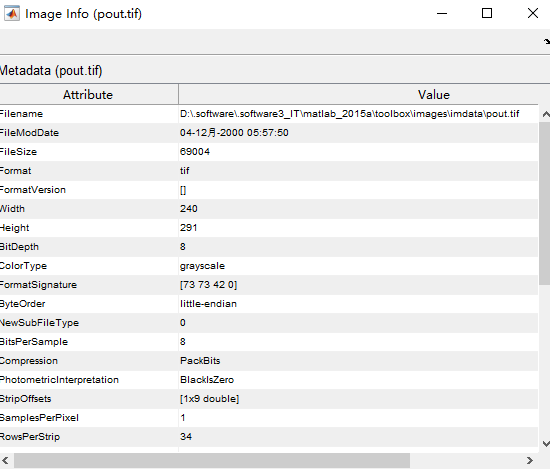Click the vertical scrollbar thumb
Screen dimensions: 550x469
(545, 203)
